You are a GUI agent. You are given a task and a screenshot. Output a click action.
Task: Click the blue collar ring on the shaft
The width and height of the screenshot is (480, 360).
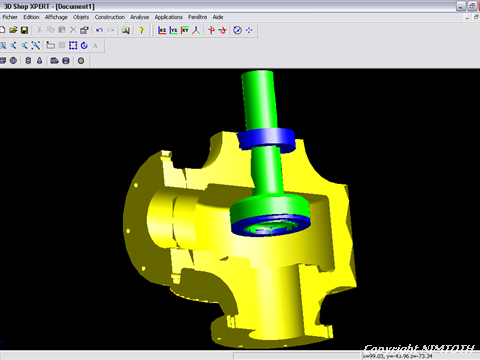point(267,139)
